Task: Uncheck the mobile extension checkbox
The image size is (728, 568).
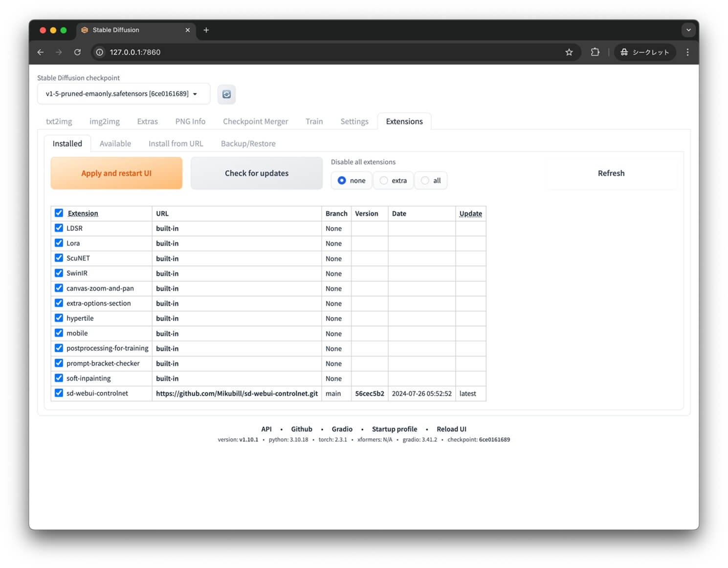Action: point(59,333)
